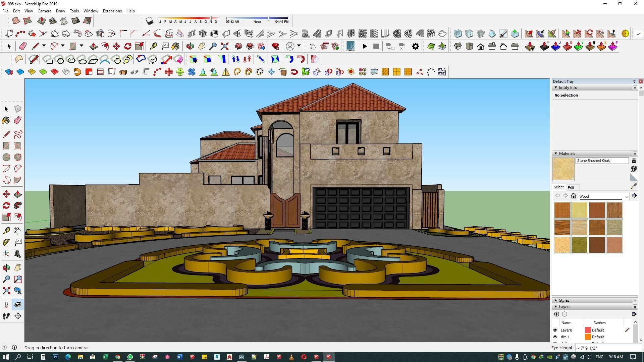644x362 pixels.
Task: Select the Rotate tool in top toolbar
Action: click(x=128, y=46)
